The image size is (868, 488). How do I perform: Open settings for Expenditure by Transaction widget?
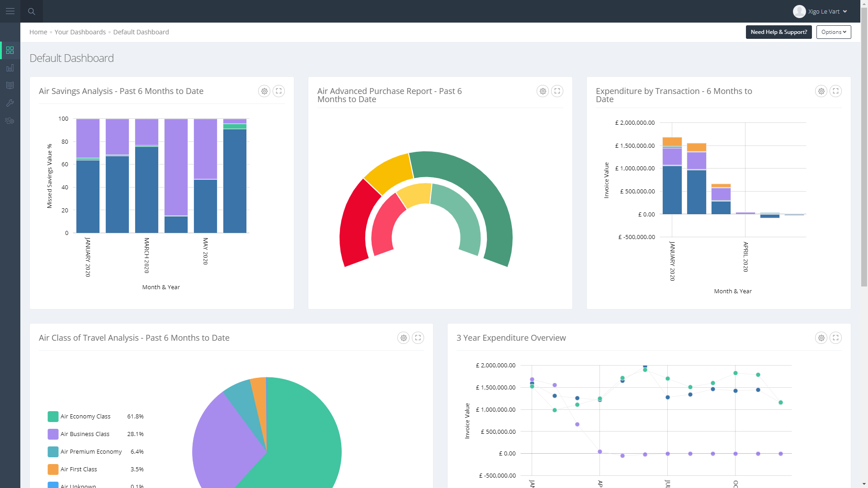click(x=821, y=91)
